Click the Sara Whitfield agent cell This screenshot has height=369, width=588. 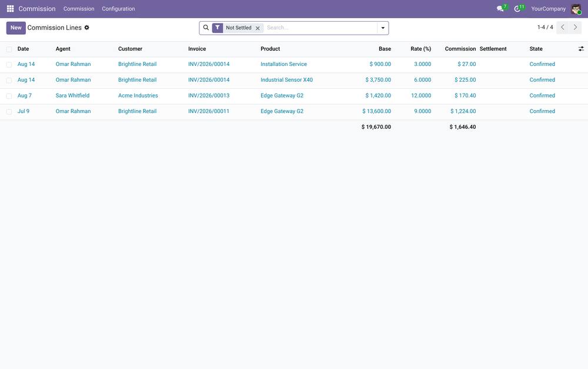click(72, 96)
